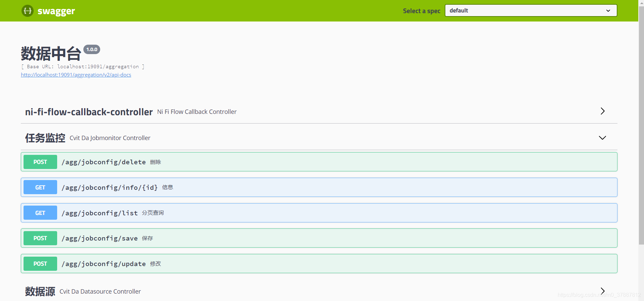Click the 数据中台 page title

pyautogui.click(x=51, y=53)
